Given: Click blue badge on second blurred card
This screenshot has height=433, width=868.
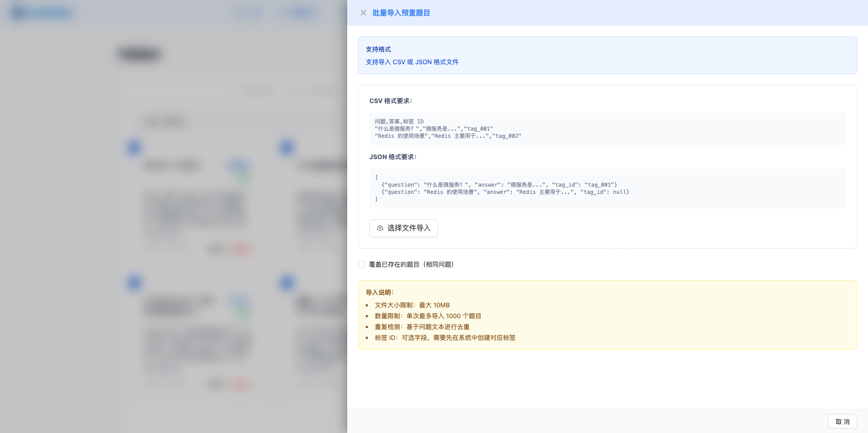Looking at the screenshot, I should (x=287, y=148).
